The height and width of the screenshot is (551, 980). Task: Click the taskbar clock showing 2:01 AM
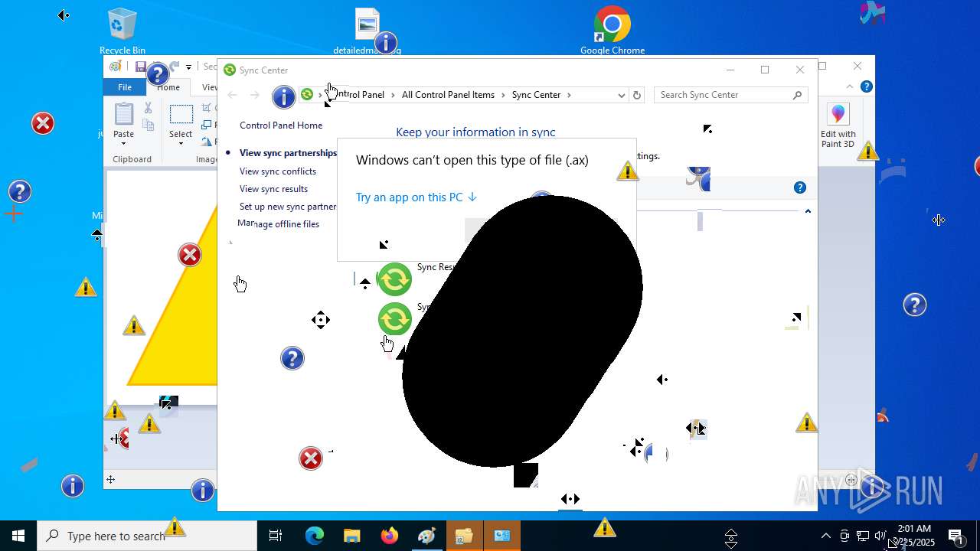click(x=914, y=536)
